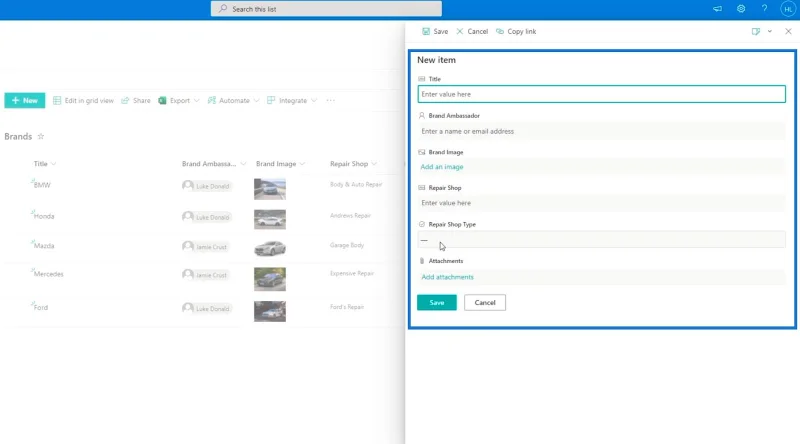Open the Brand Image column header menu

click(281, 164)
